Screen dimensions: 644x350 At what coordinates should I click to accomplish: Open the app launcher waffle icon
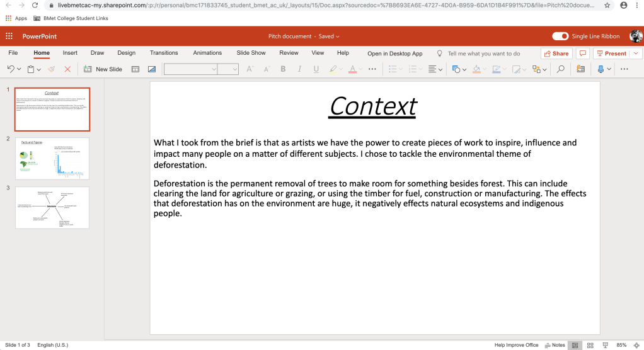tap(9, 37)
